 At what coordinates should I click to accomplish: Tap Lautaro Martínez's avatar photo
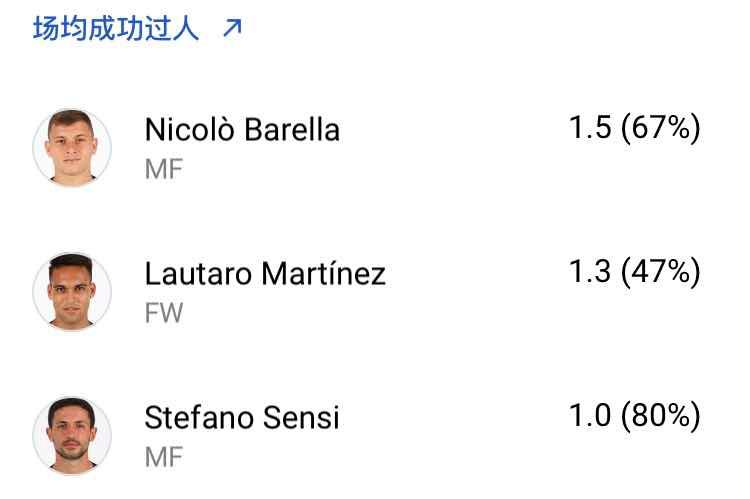pos(72,291)
